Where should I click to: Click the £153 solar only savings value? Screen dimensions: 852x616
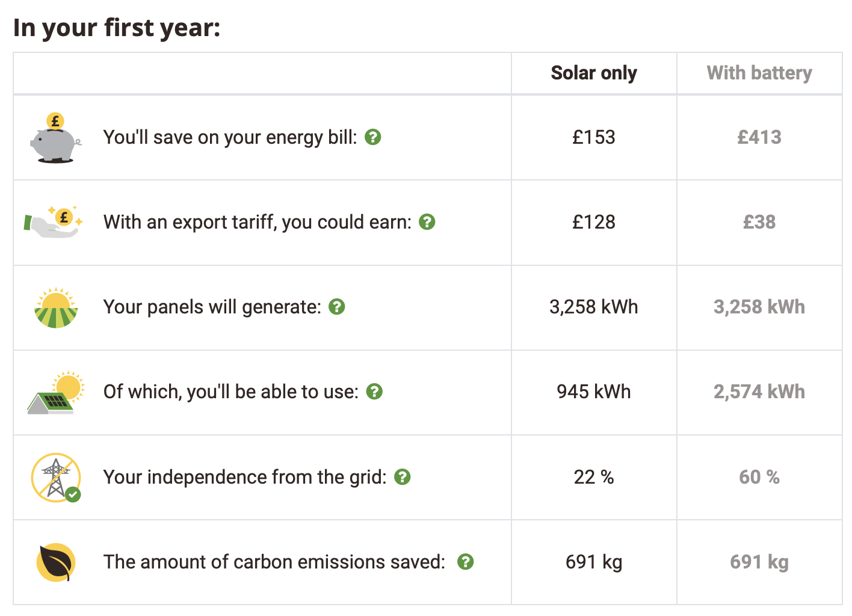click(594, 137)
